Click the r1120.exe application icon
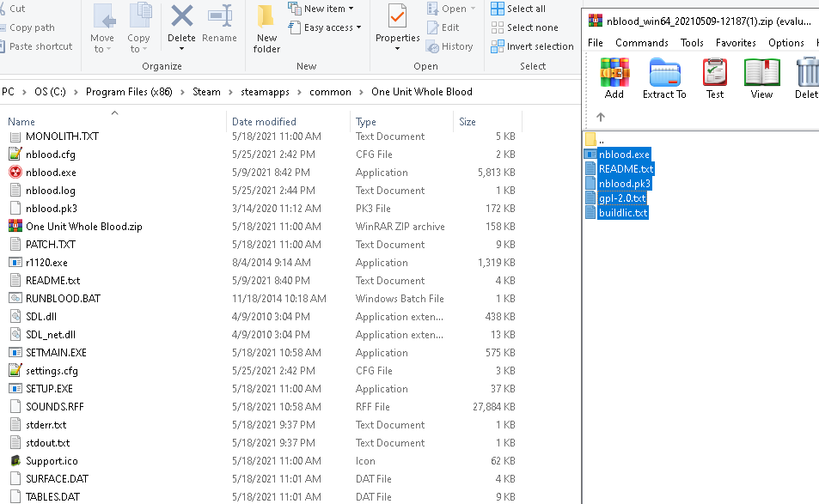819x504 pixels. tap(15, 263)
